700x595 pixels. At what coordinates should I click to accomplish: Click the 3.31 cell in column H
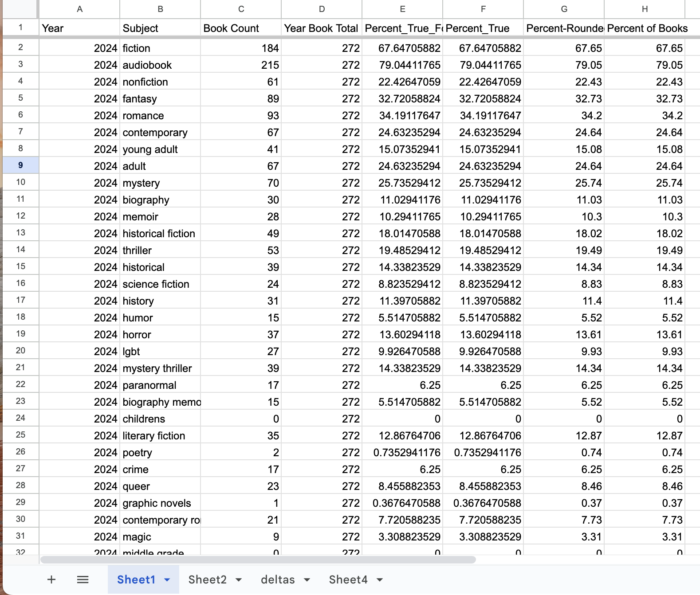coord(645,536)
